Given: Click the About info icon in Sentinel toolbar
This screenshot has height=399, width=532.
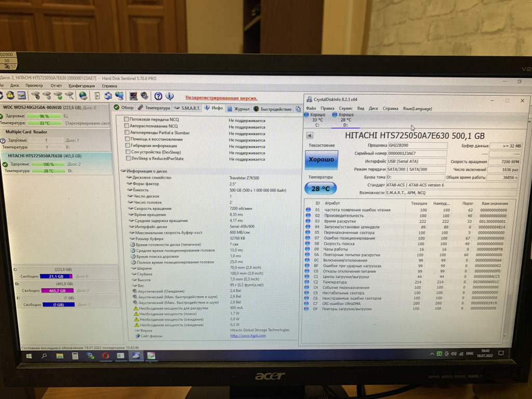Looking at the screenshot, I should (x=169, y=96).
